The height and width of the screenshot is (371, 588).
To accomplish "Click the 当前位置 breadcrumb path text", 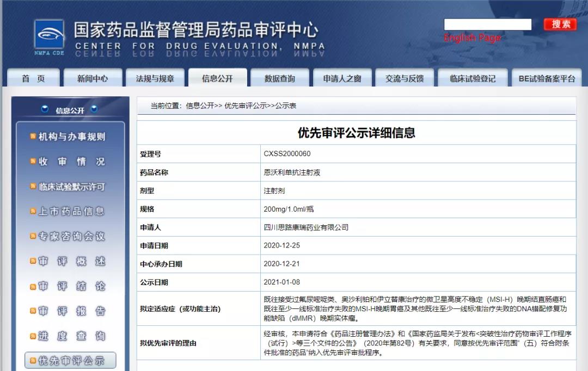I will [223, 106].
